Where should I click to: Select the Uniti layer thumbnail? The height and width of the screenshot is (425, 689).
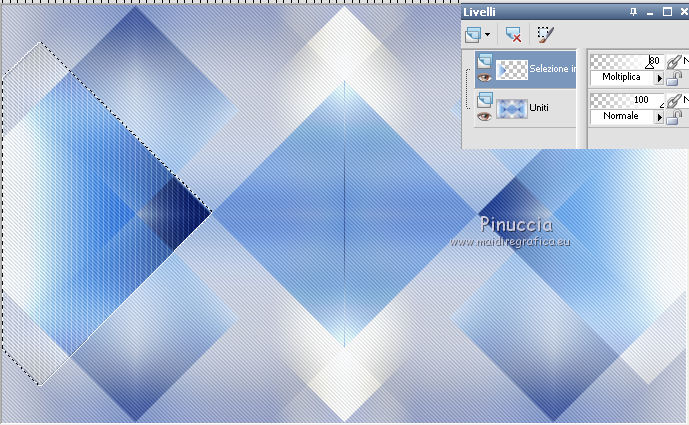coord(512,109)
